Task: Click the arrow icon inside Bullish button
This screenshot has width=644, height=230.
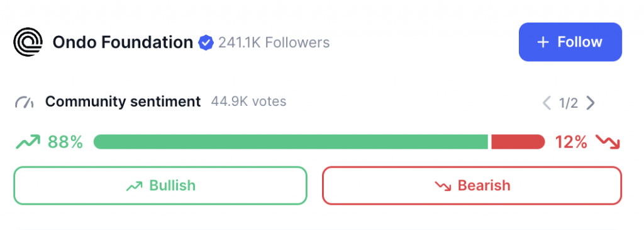Action: (135, 186)
